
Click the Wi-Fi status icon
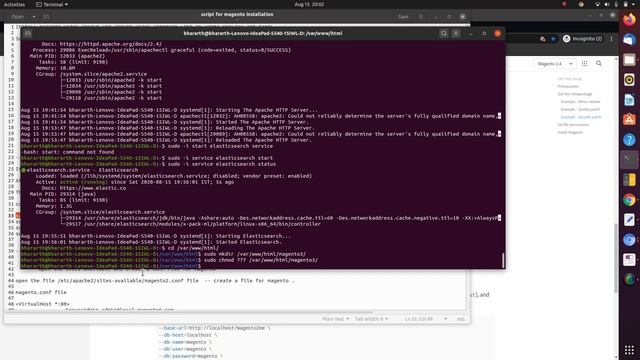[597, 4]
